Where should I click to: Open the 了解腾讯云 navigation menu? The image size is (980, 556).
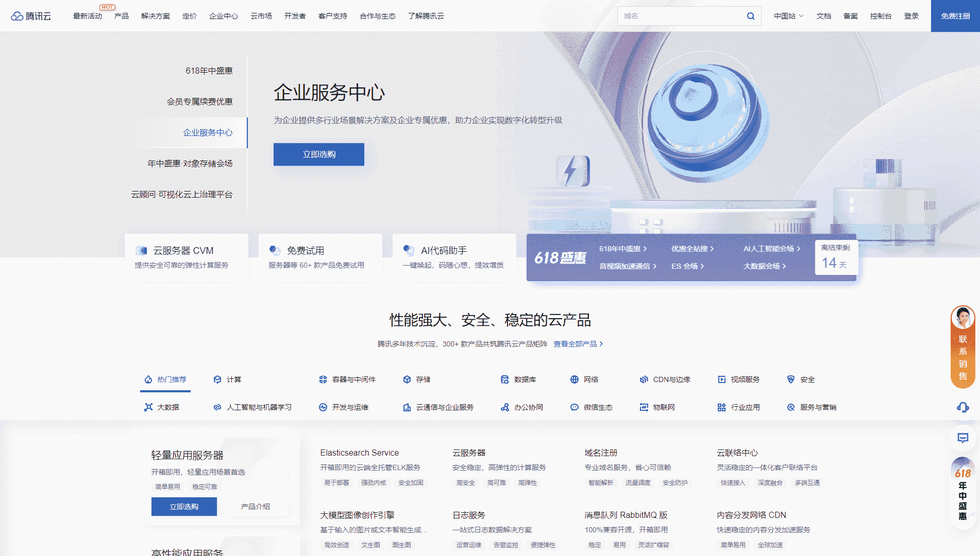coord(426,16)
